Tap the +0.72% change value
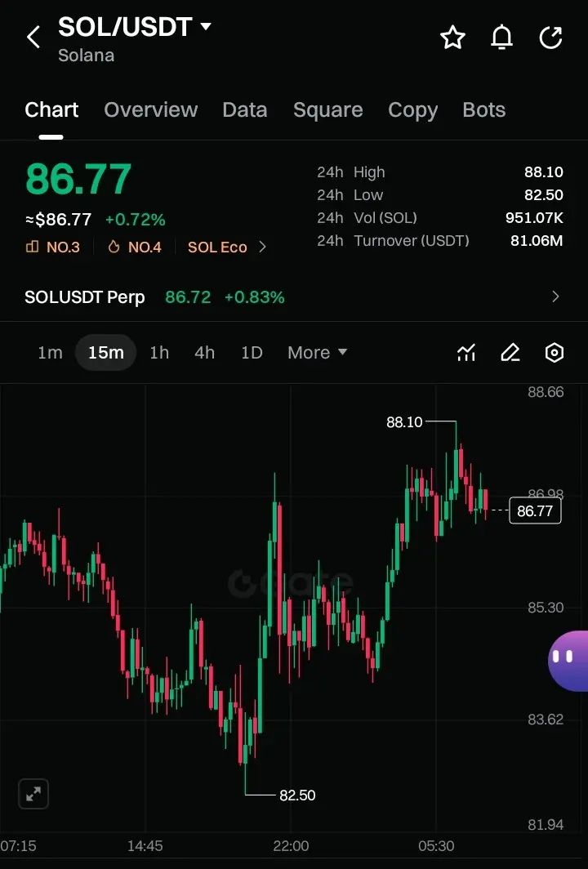This screenshot has width=588, height=869. point(136,220)
